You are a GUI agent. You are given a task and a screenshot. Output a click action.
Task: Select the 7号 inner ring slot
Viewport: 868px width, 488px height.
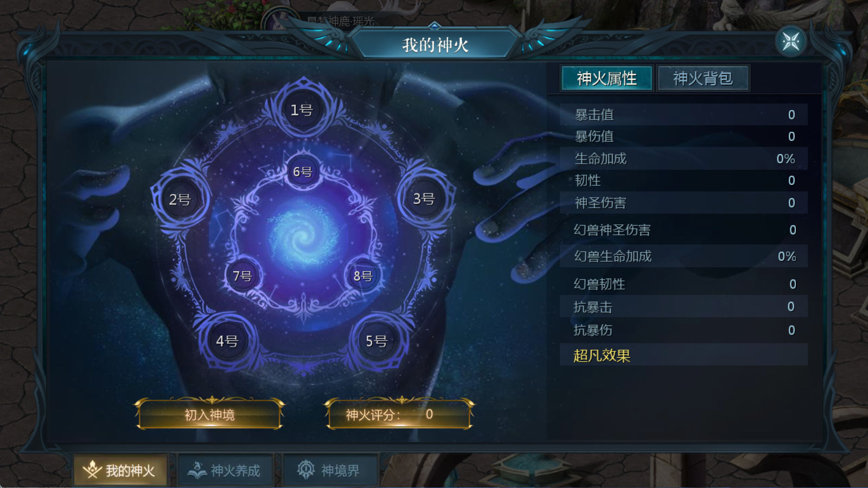click(242, 276)
